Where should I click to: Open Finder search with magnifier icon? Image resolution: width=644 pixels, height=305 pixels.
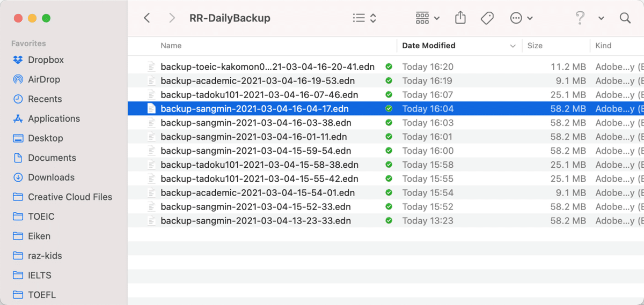625,18
